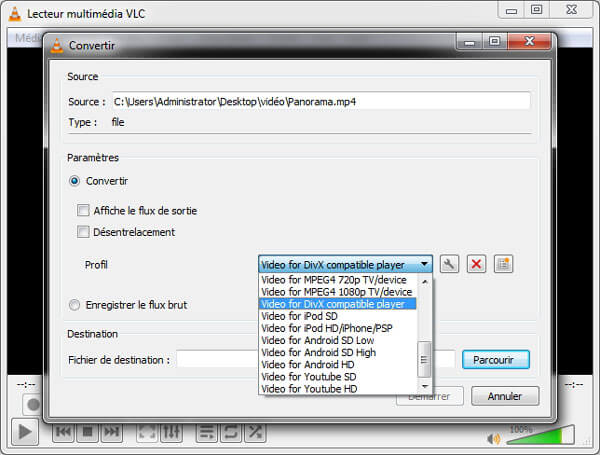
Task: Close the VLC main window
Action: tap(571, 10)
